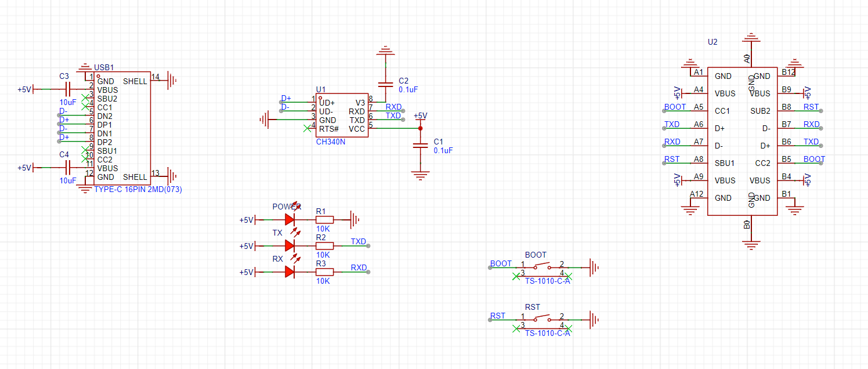Select the U2 connector component body
Image resolution: width=868 pixels, height=369 pixels.
[x=742, y=140]
